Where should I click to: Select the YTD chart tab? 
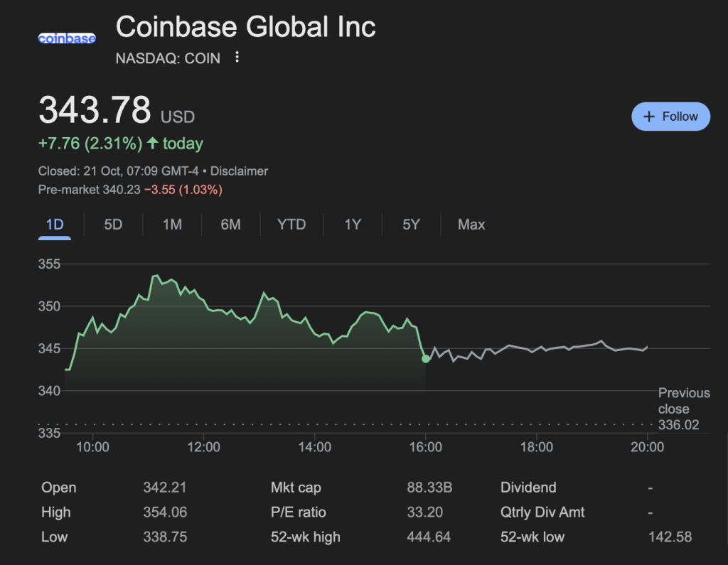tap(291, 225)
